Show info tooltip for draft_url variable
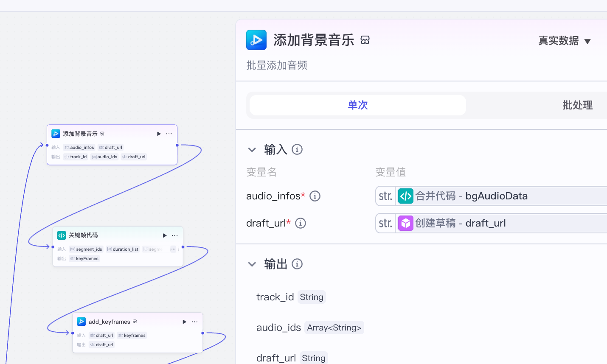 point(301,223)
